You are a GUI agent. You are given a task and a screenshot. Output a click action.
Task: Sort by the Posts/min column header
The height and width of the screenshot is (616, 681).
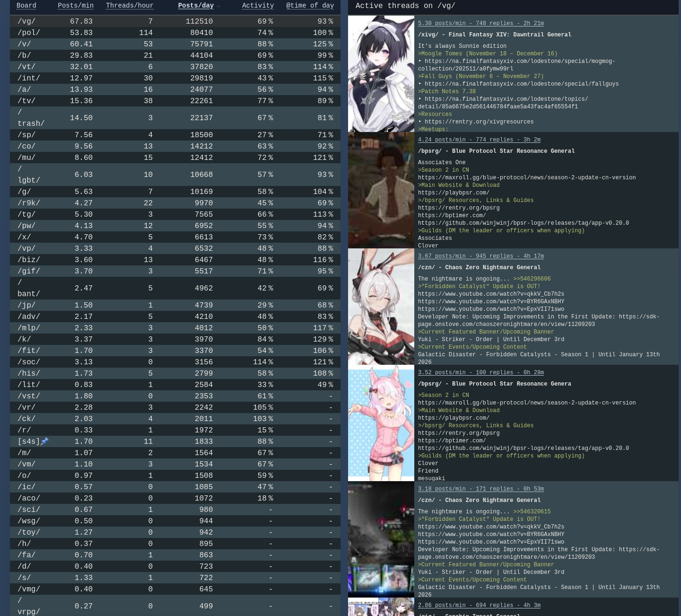coord(76,6)
